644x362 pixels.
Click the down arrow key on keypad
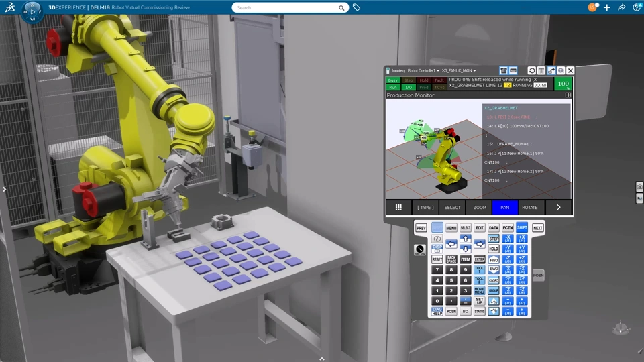click(466, 249)
